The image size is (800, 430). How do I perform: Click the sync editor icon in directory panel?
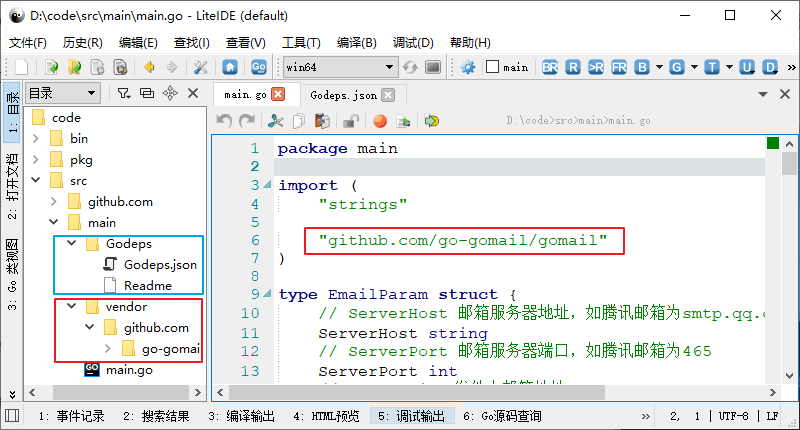[147, 93]
